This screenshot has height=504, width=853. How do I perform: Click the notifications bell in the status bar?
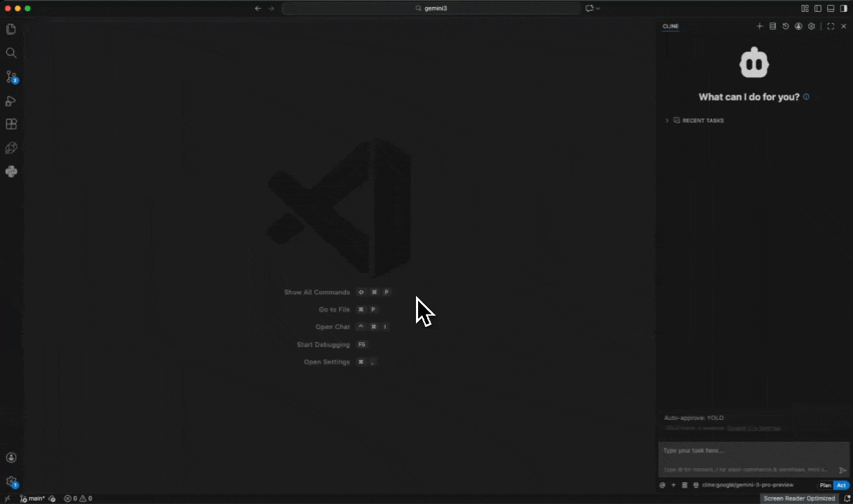(847, 498)
